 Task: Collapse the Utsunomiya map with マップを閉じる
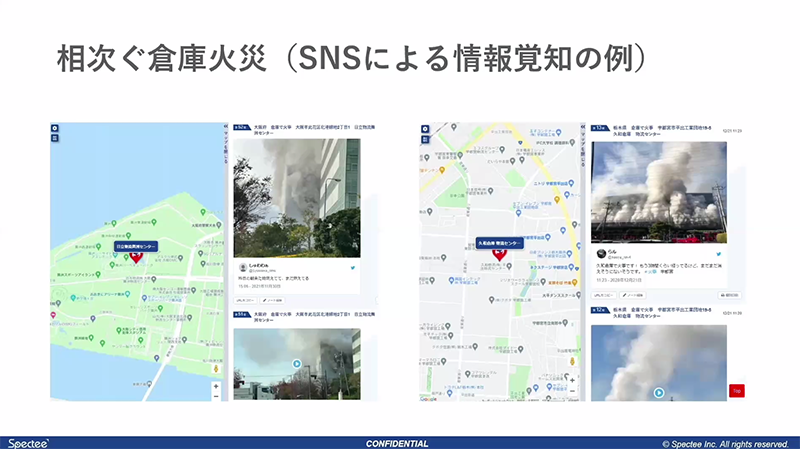point(582,148)
